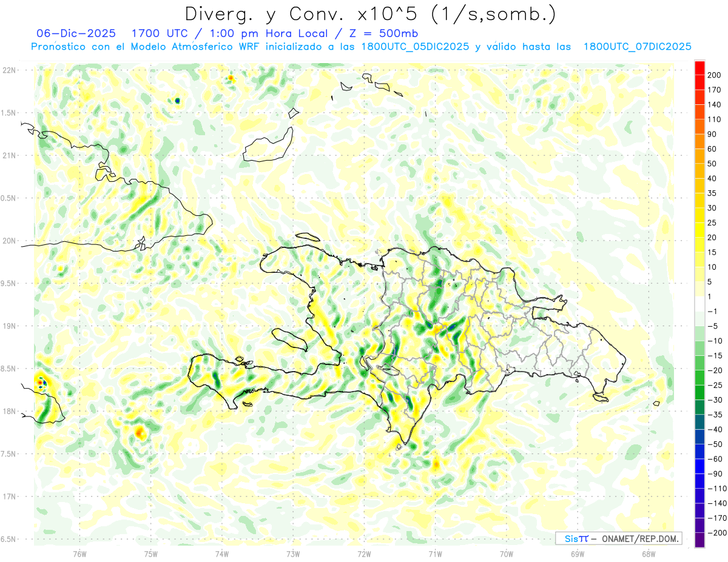Screen dimensions: 728x562
Task: Click the '73W' longitude label
Action: (292, 554)
